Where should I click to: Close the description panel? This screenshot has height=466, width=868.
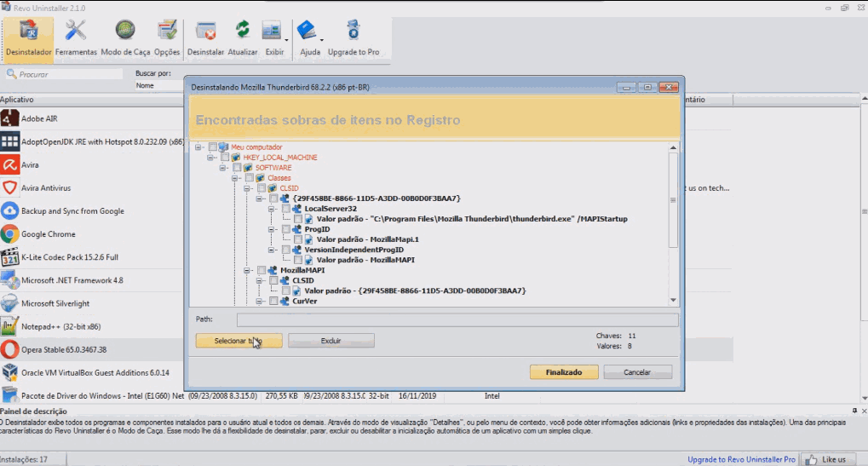coord(864,411)
